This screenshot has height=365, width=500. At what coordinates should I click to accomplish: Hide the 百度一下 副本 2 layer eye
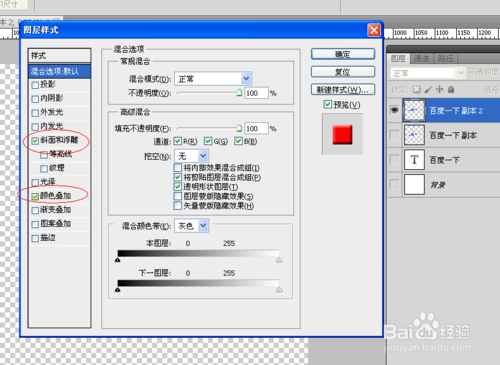coord(395,110)
